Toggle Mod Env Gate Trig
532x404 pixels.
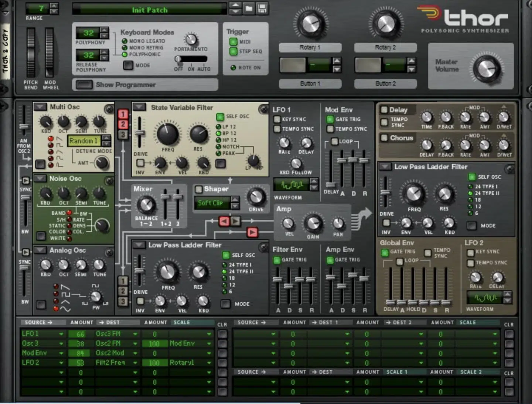point(330,119)
